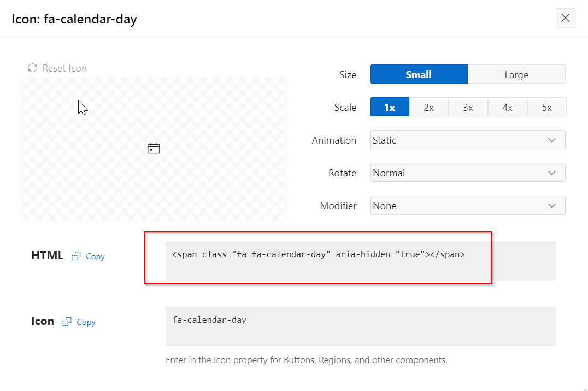Open the Animation dropdown set to Static
This screenshot has height=391, width=588.
[467, 140]
